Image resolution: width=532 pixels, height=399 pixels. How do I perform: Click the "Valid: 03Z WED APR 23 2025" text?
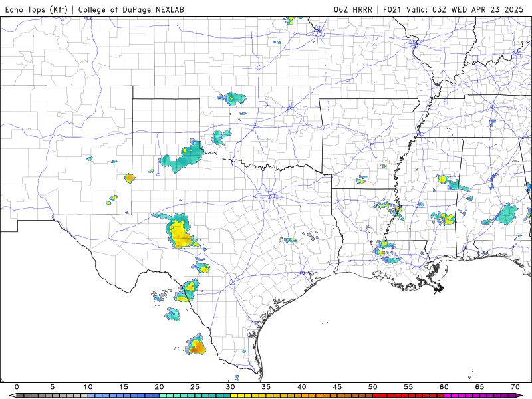click(x=465, y=9)
